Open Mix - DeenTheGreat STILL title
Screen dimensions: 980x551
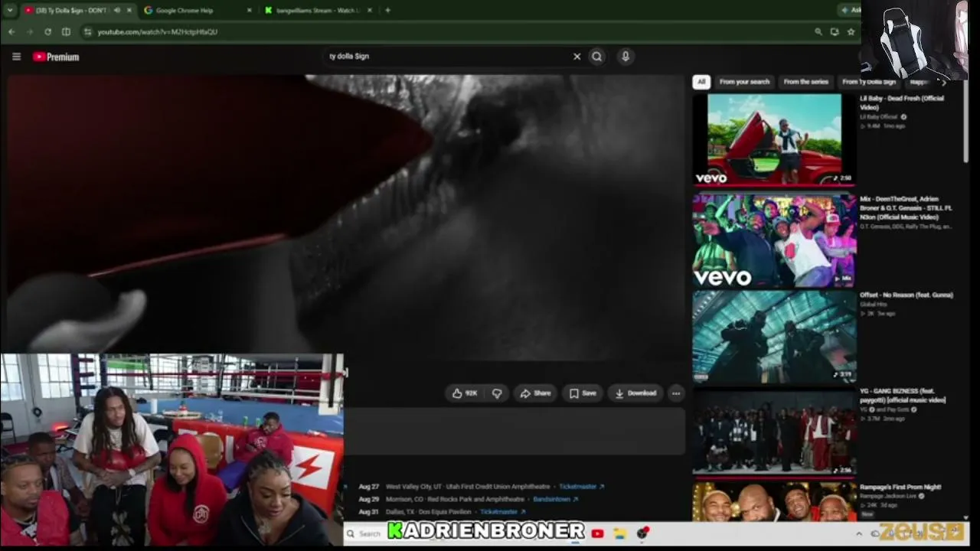(x=906, y=208)
